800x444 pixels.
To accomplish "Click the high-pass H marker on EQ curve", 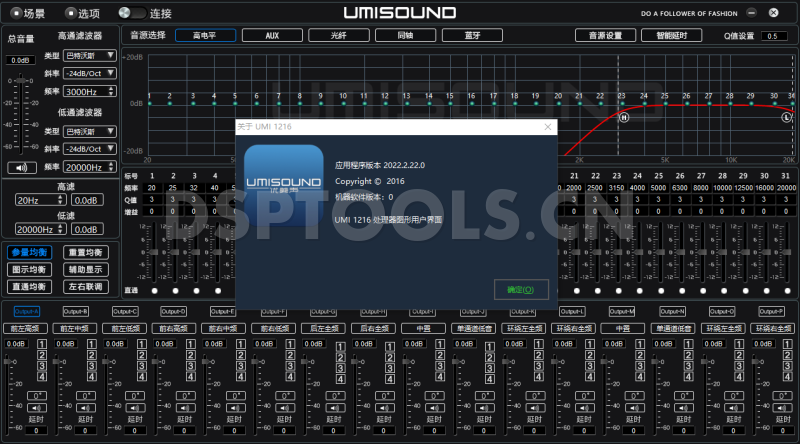I will (624, 117).
